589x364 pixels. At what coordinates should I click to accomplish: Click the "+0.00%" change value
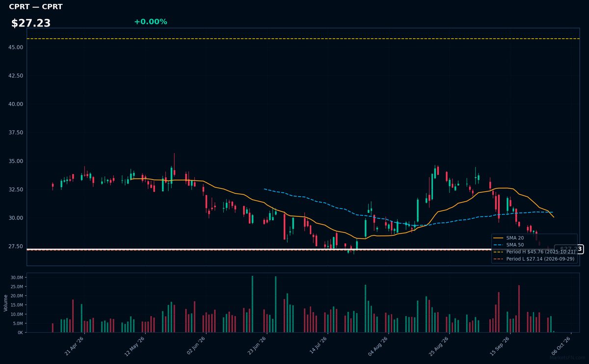(150, 22)
